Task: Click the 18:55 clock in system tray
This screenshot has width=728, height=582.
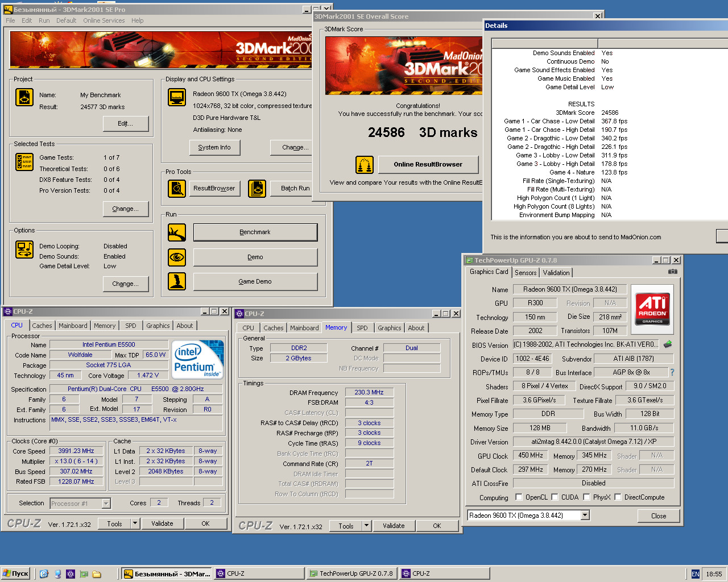Action: [714, 574]
